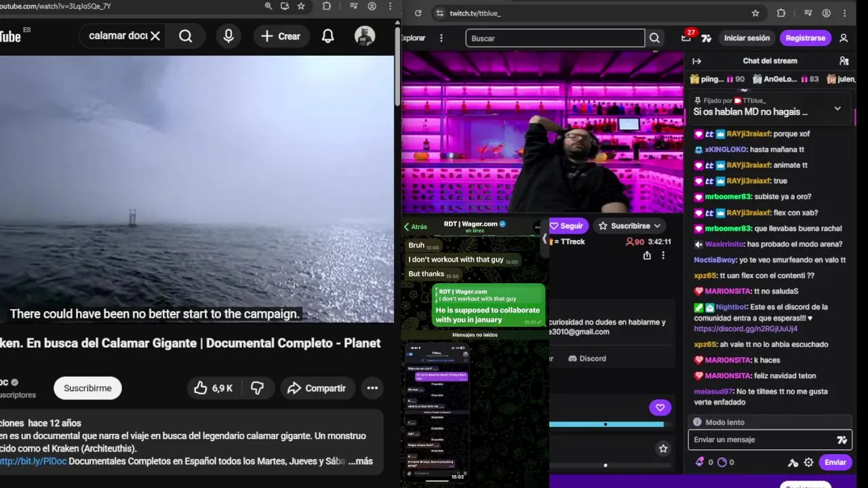Click the Twitch Buscar search field

pos(555,38)
